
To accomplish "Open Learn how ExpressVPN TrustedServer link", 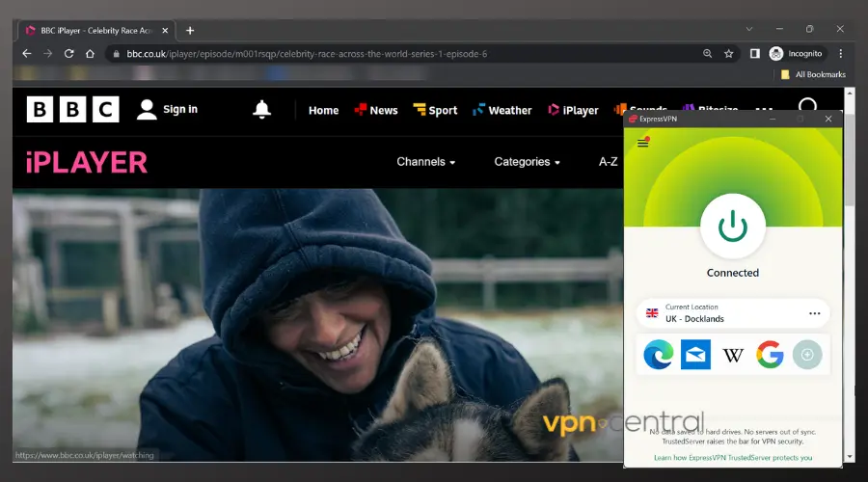I will 733,458.
